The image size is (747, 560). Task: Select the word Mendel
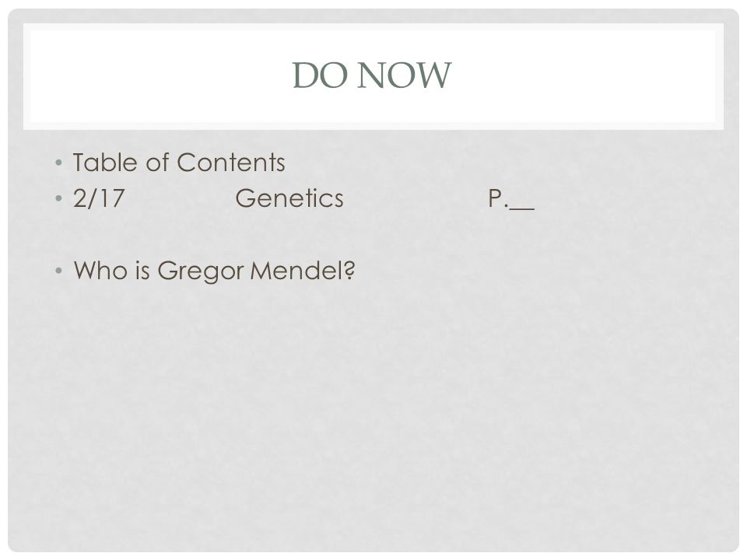296,270
